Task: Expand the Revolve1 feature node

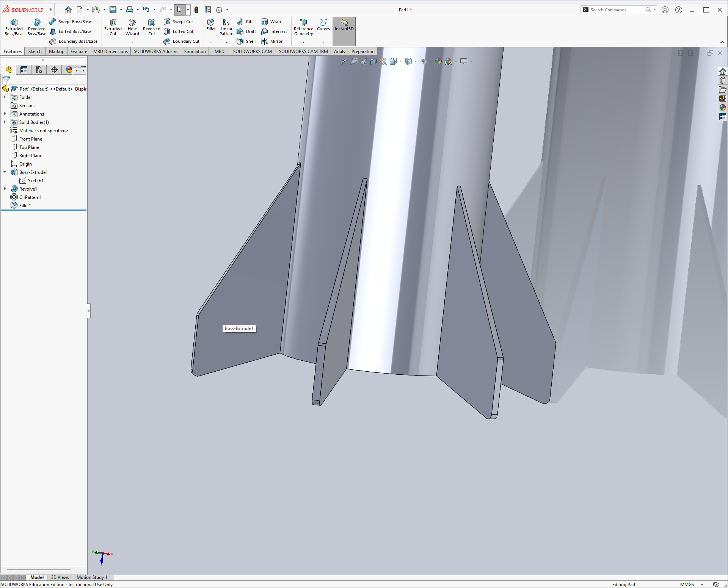Action: 5,189
